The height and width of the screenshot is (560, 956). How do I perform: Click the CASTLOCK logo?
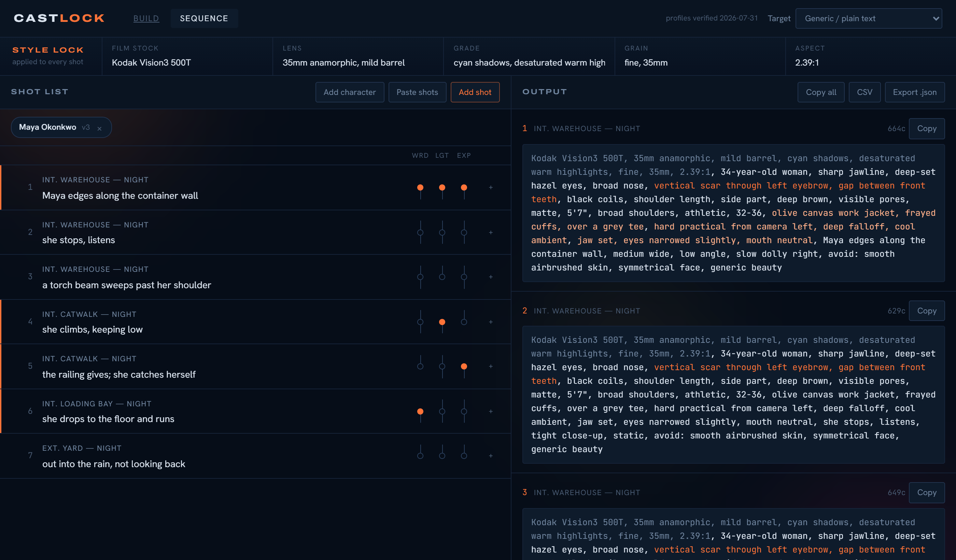59,18
